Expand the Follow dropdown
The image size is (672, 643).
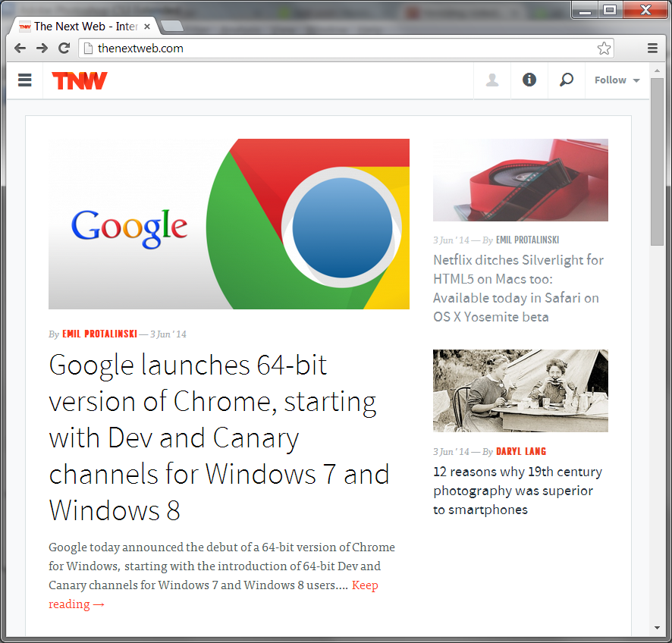(617, 80)
